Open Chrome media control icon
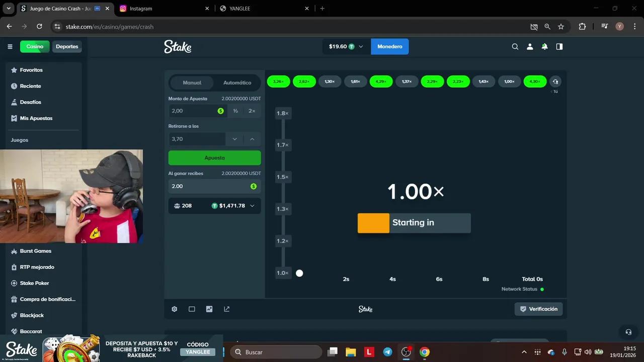The image size is (644, 362). [605, 27]
